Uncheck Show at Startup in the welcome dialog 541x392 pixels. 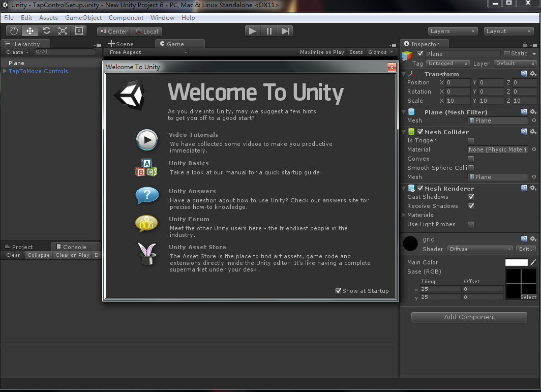click(338, 291)
